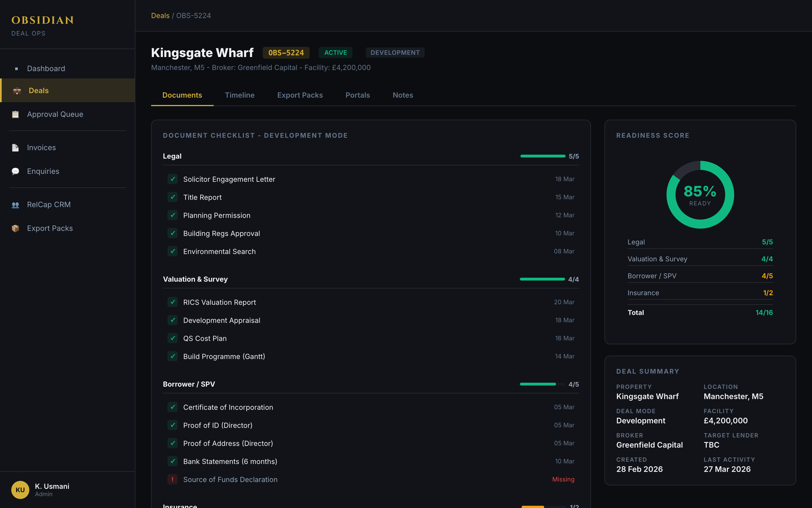Toggle the Title Report checkmark
The image size is (812, 508).
[173, 197]
